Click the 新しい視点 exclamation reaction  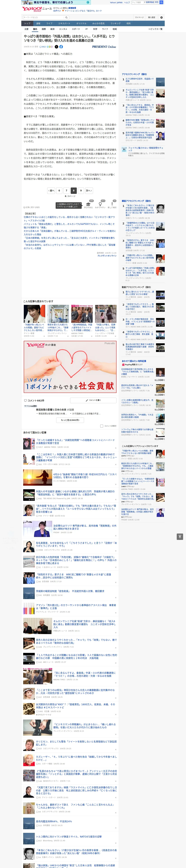tap(112, 205)
